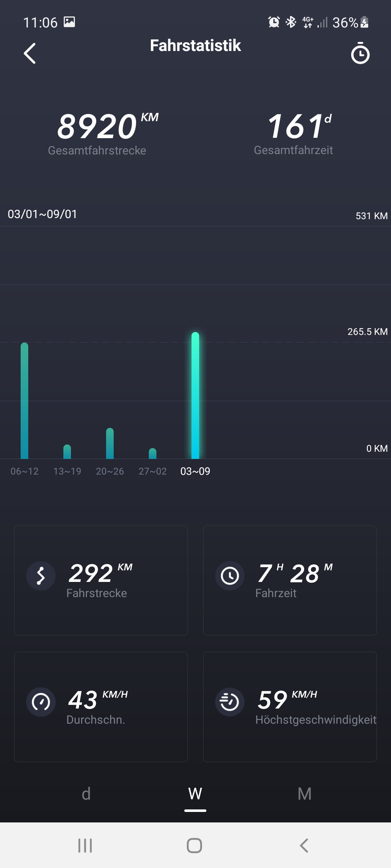
Task: Select the 13~19 week bar
Action: tap(67, 452)
